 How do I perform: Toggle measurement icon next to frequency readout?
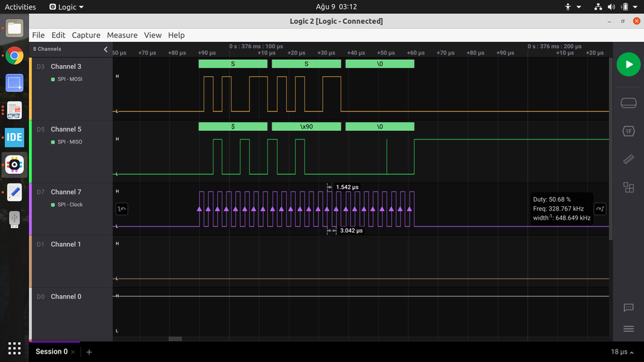click(x=600, y=209)
